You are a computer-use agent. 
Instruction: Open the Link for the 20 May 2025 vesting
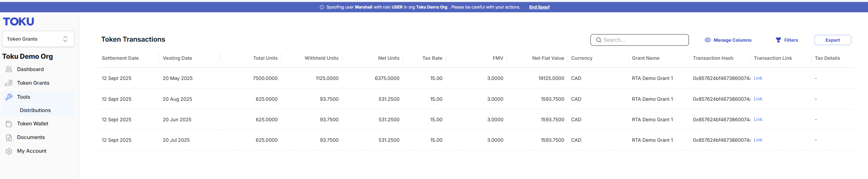(x=758, y=78)
